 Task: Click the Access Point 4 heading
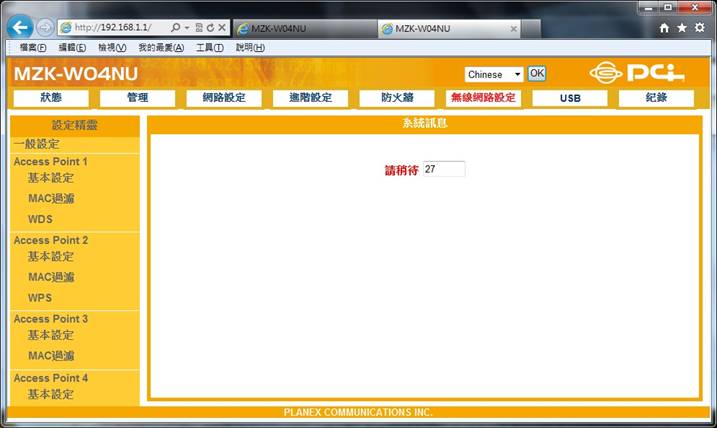51,378
